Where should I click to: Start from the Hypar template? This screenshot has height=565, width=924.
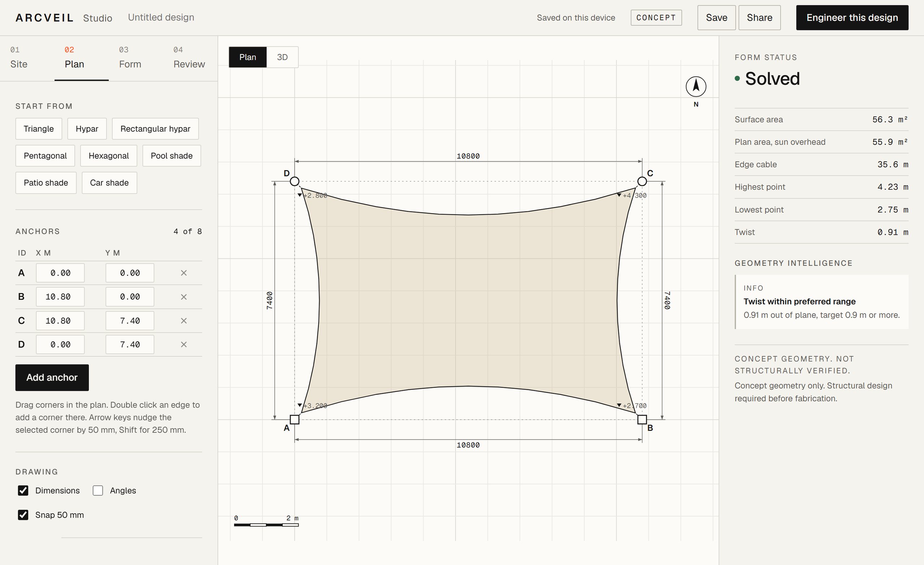(87, 129)
